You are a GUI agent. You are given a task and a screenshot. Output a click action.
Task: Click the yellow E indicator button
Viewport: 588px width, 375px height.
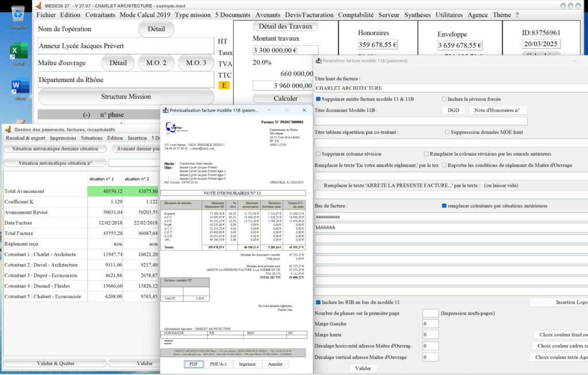click(x=224, y=85)
